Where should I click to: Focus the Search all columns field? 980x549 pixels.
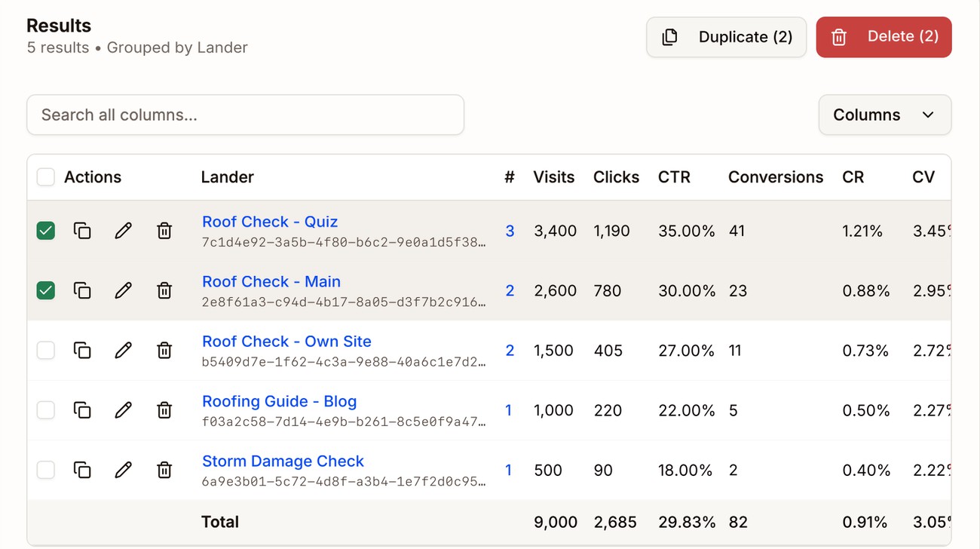coord(245,115)
